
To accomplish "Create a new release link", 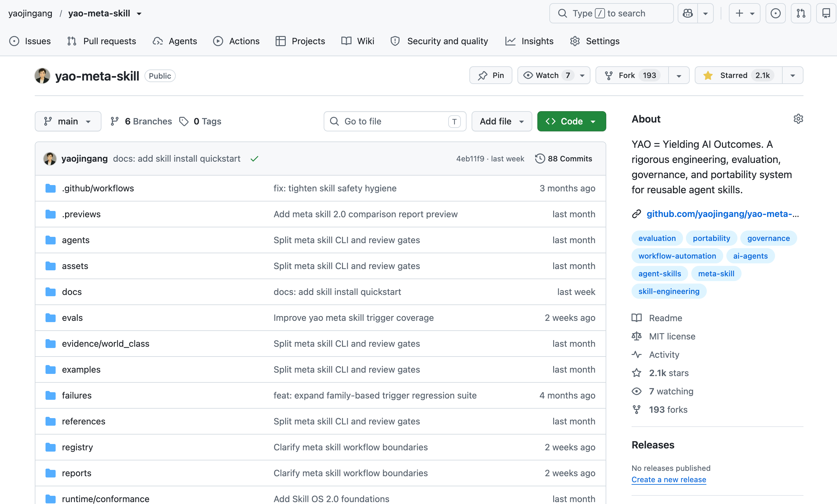I will click(669, 479).
